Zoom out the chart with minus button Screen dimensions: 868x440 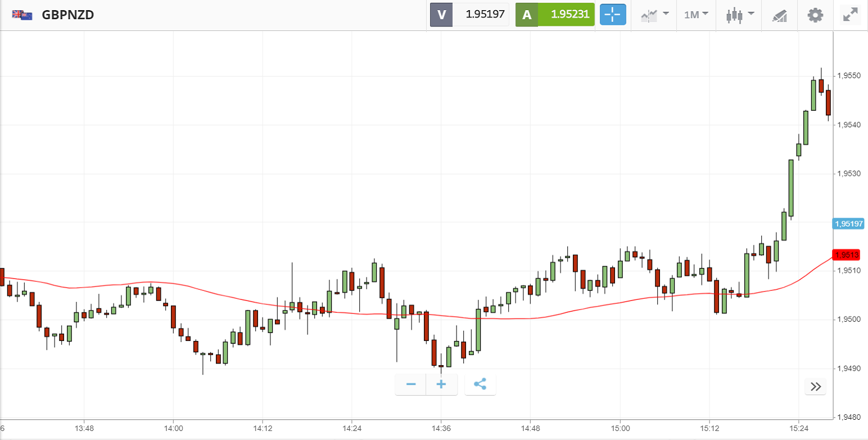pyautogui.click(x=411, y=384)
